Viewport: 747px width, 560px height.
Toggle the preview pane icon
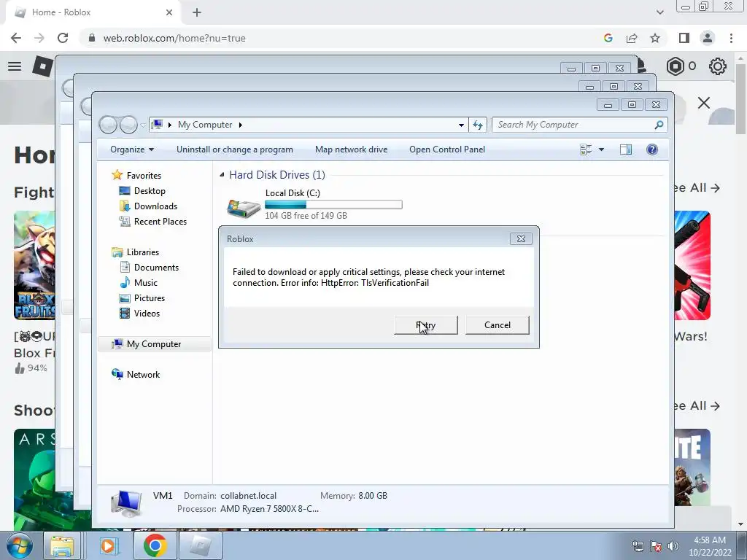(625, 149)
